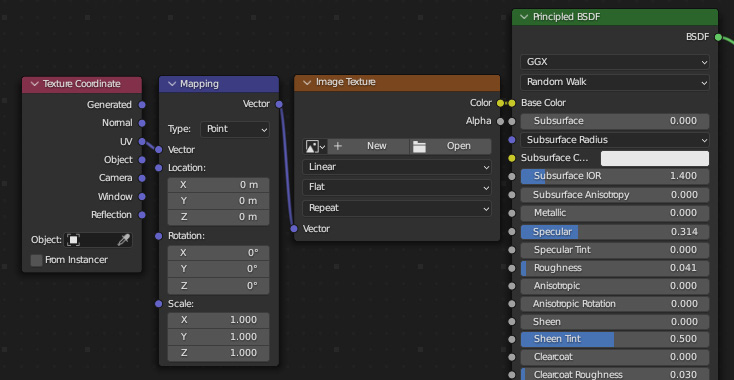Click the Subsurface Color white swatch

655,158
